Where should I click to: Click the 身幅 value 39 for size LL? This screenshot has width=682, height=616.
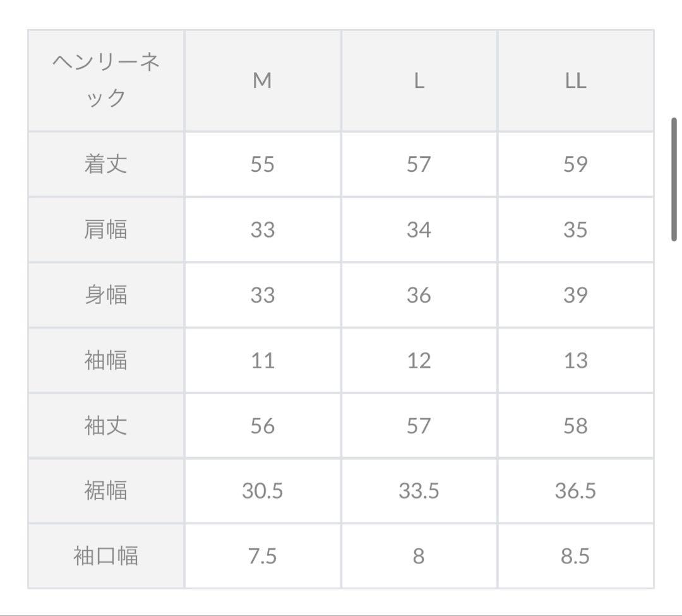click(576, 295)
